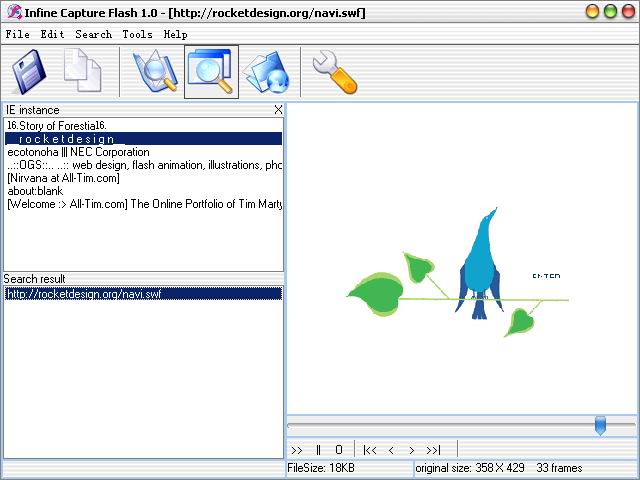Select the magnifier over book search icon

point(156,71)
